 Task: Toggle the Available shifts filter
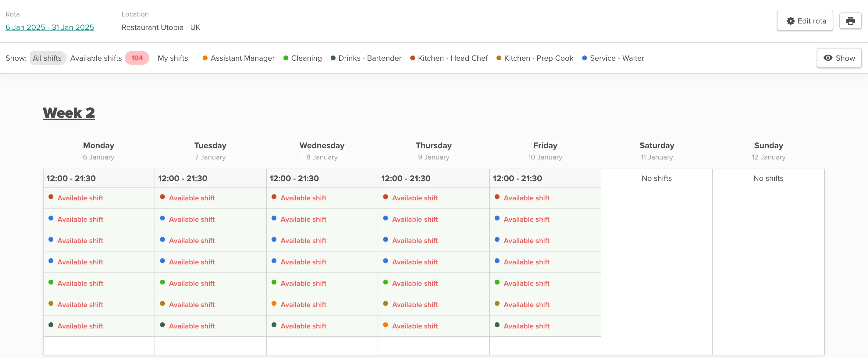[x=96, y=58]
